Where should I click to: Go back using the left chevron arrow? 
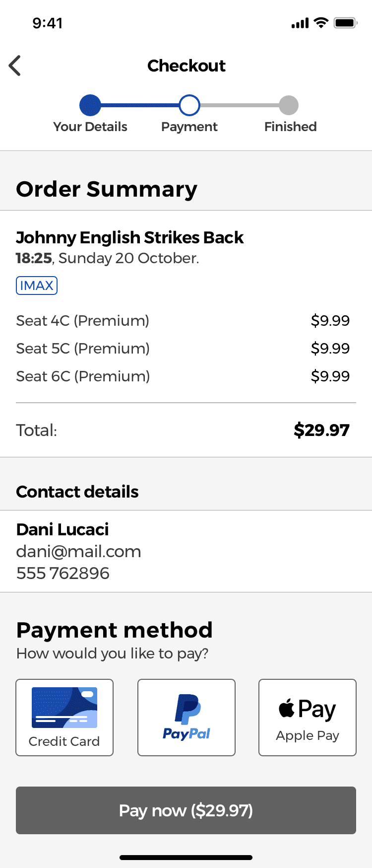pyautogui.click(x=15, y=66)
